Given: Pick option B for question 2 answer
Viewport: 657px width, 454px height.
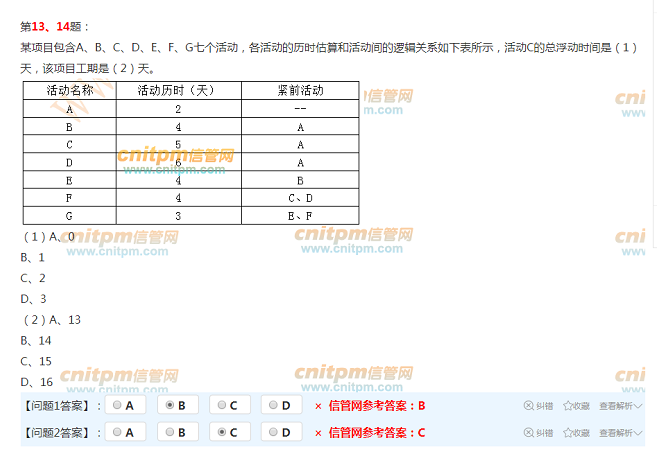Looking at the screenshot, I should 170,432.
